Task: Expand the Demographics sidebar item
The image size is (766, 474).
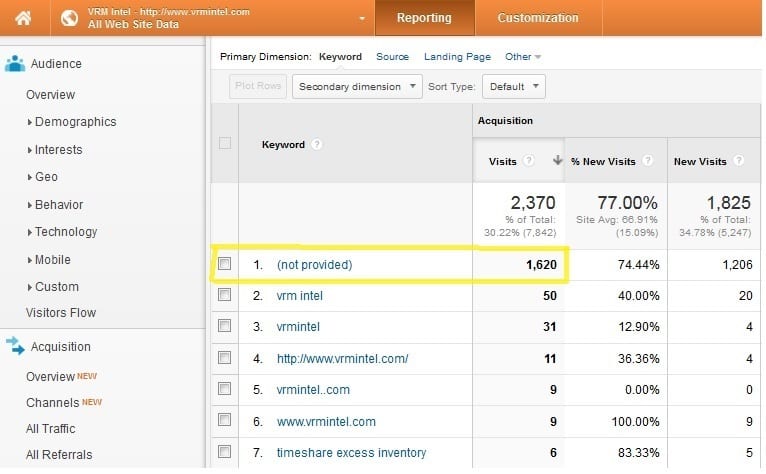Action: tap(75, 122)
